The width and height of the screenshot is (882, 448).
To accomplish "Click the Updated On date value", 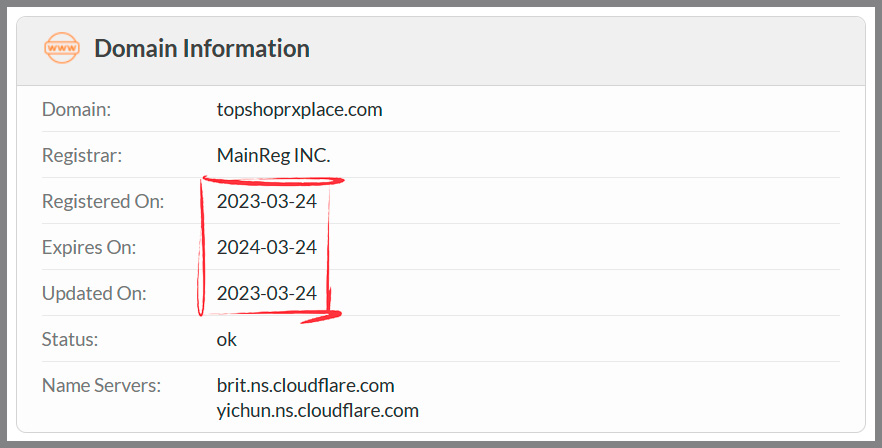I will (x=267, y=293).
